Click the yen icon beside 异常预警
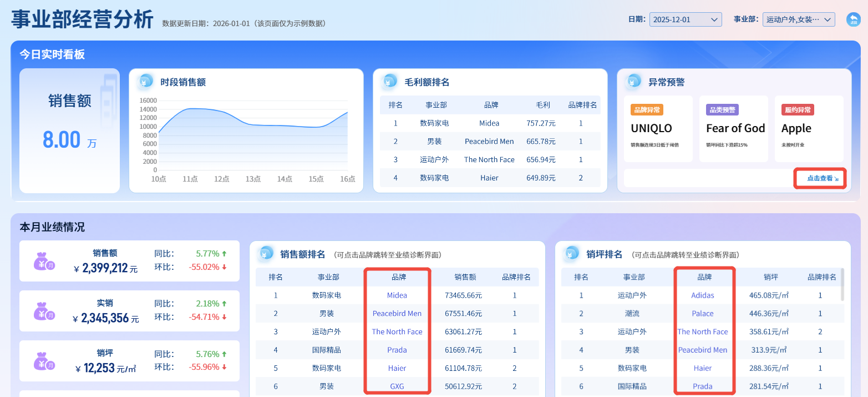The height and width of the screenshot is (397, 868). (634, 82)
